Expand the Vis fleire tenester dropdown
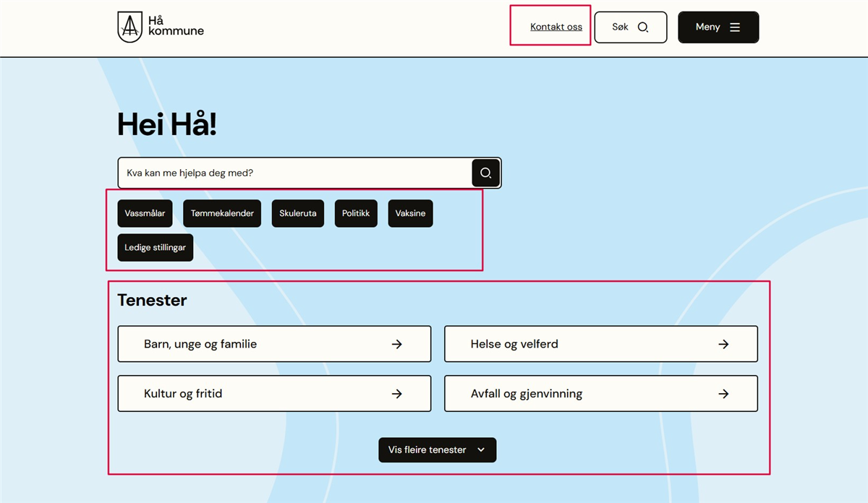Viewport: 868px width, 503px height. [x=437, y=450]
